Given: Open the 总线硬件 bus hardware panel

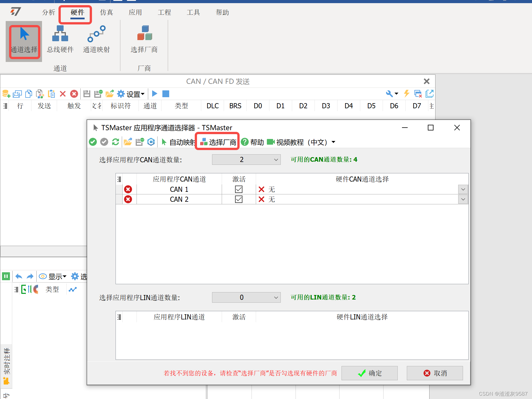Looking at the screenshot, I should coord(60,40).
